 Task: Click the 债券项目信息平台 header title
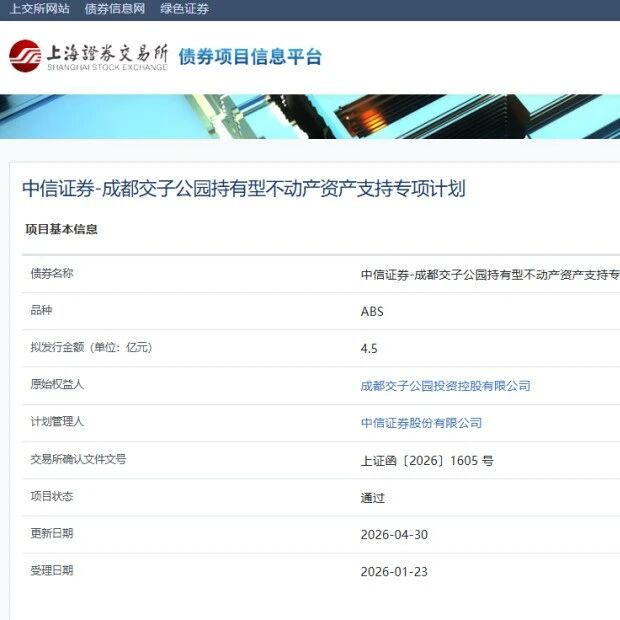[250, 57]
